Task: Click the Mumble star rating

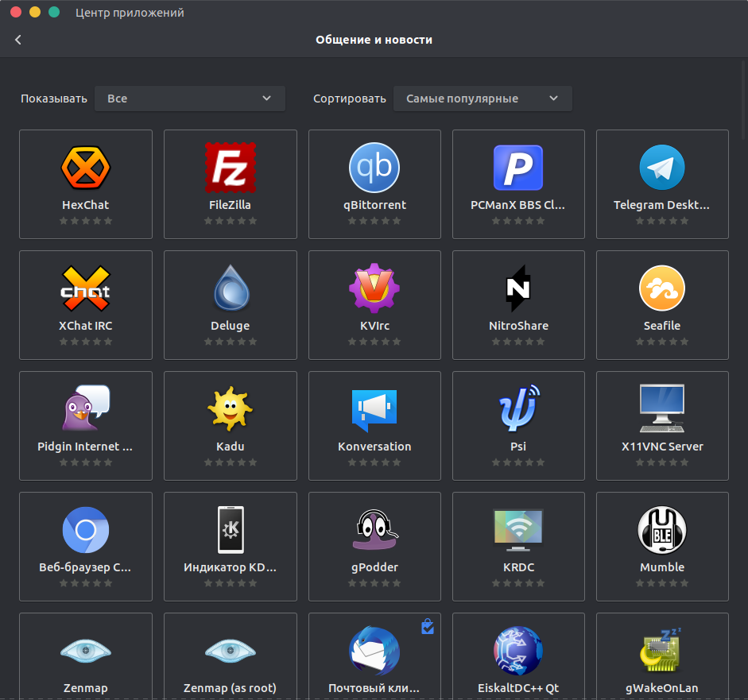Action: pos(662,583)
